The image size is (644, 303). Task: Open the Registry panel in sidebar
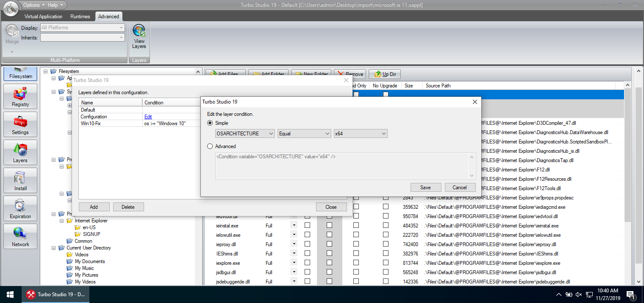[x=20, y=97]
